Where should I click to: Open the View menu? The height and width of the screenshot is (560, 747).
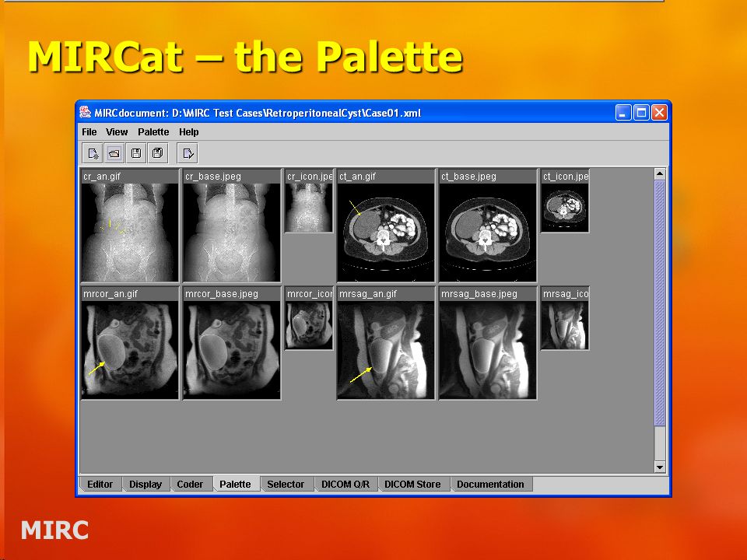[117, 132]
